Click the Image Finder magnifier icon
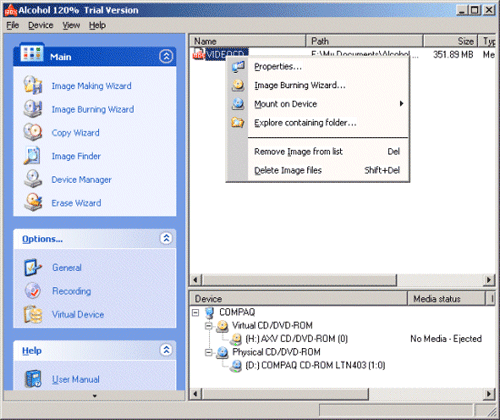The width and height of the screenshot is (500, 420). pyautogui.click(x=33, y=155)
